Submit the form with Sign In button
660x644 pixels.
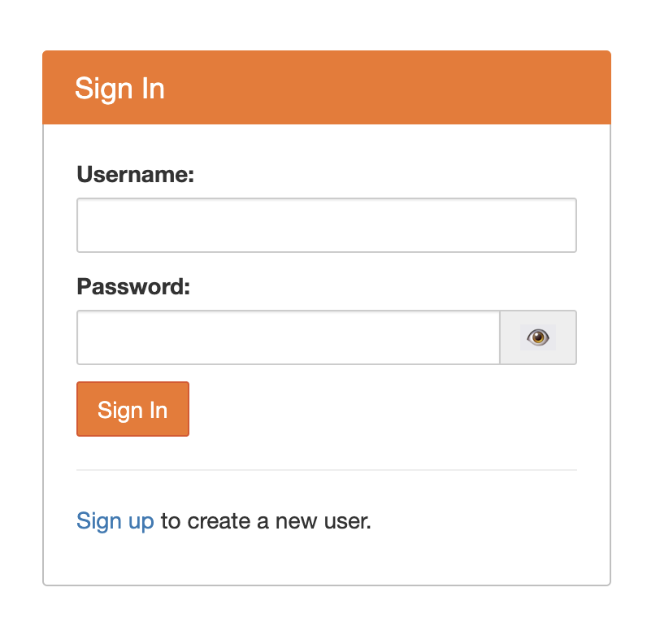point(132,409)
